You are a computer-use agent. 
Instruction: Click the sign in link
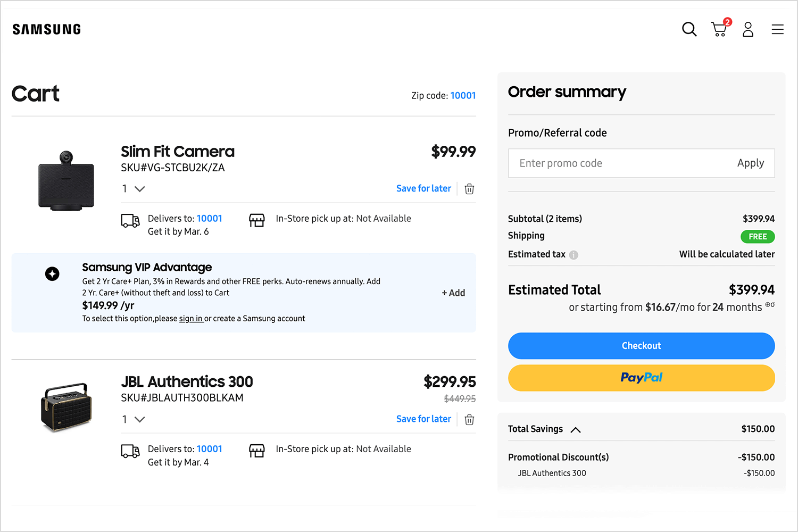191,319
